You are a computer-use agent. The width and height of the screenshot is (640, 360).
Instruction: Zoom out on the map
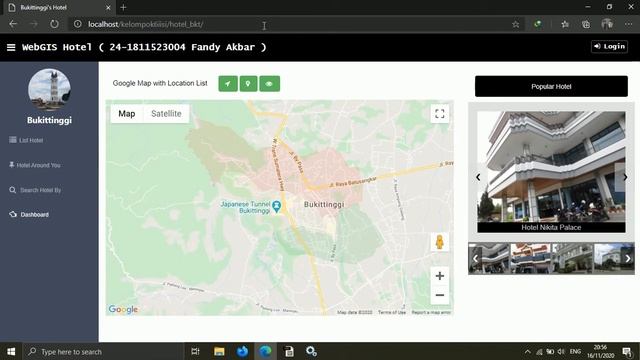coord(440,295)
